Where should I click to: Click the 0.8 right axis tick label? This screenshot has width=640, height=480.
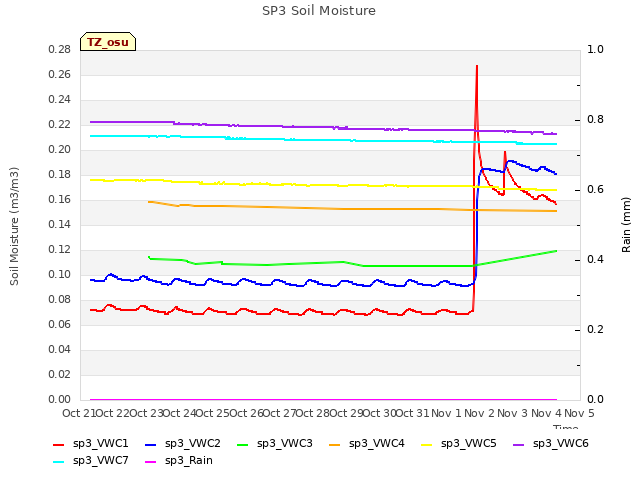point(595,120)
